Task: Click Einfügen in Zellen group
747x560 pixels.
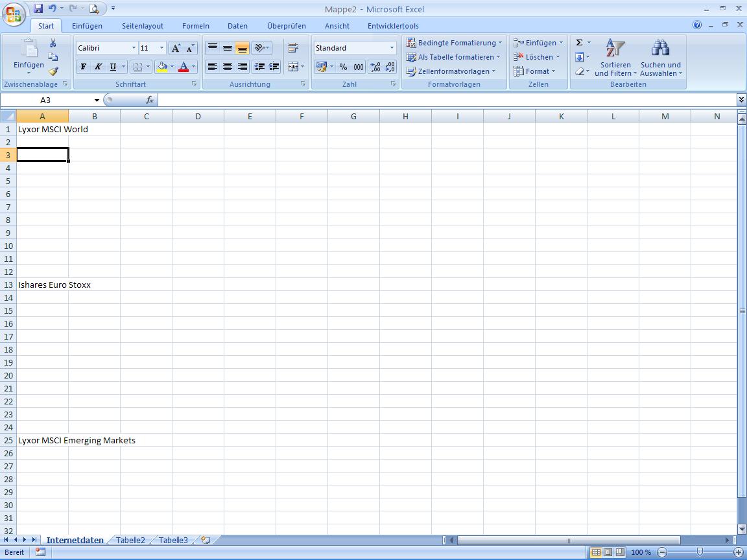Action: click(x=538, y=43)
